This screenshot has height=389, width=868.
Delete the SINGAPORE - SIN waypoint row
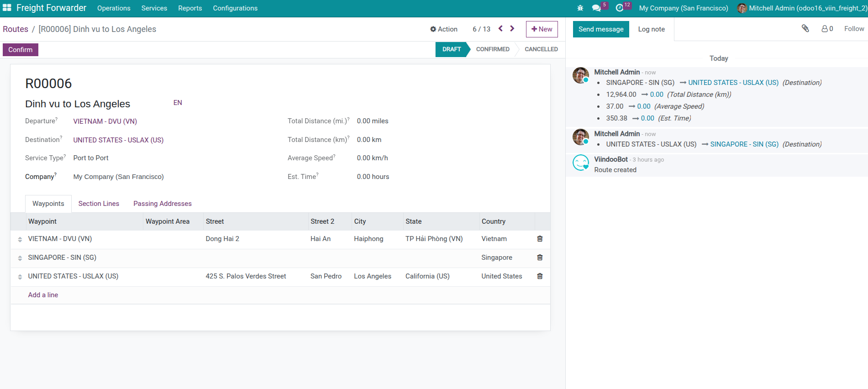[540, 258]
